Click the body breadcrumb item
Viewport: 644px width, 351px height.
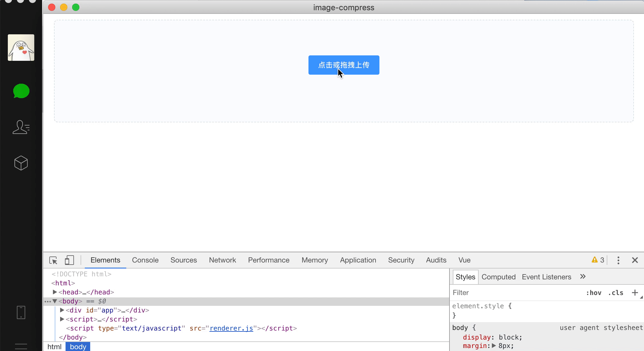click(78, 347)
